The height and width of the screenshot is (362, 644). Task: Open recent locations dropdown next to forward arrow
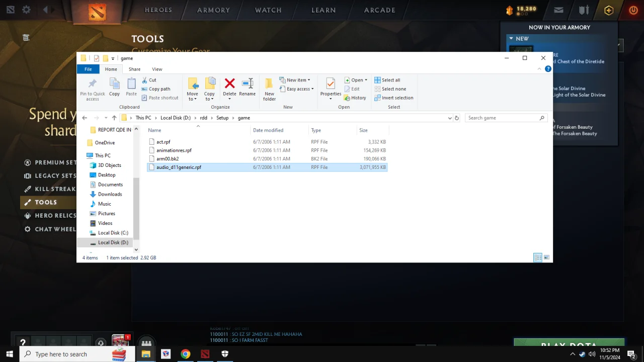(106, 118)
